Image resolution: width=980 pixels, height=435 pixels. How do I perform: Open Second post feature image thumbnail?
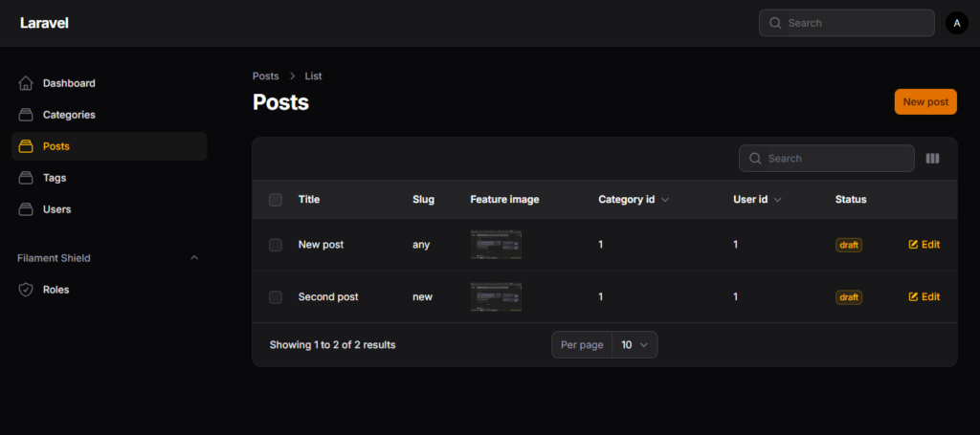coord(497,297)
